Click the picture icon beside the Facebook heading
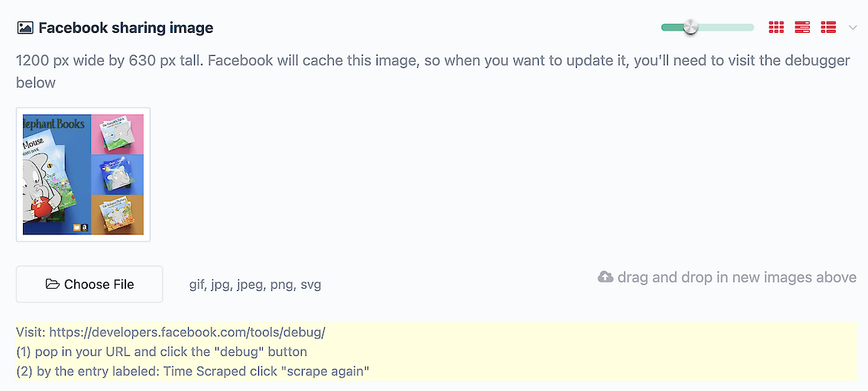This screenshot has width=868, height=391. point(24,28)
